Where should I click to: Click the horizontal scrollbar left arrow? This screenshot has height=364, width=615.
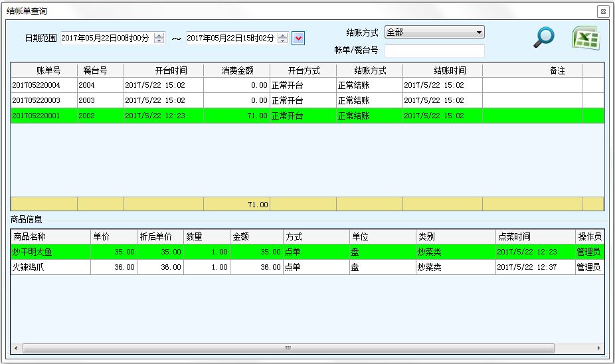[x=16, y=348]
